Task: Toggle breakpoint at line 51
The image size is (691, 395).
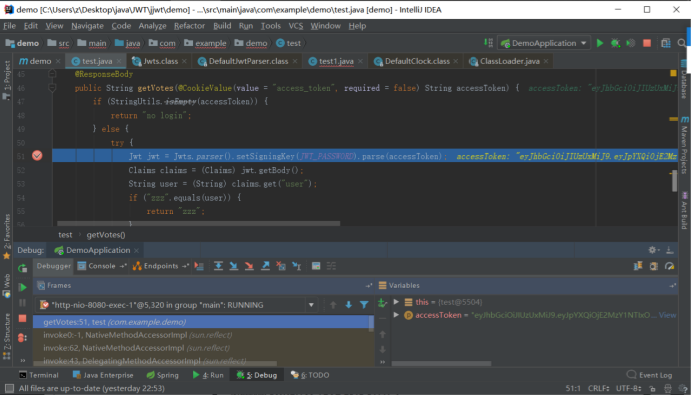Action: 37,155
